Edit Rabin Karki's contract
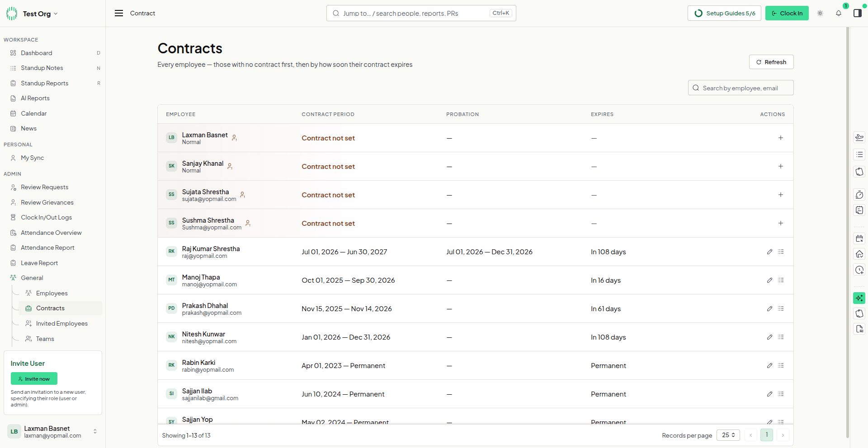The image size is (868, 448). click(770, 365)
